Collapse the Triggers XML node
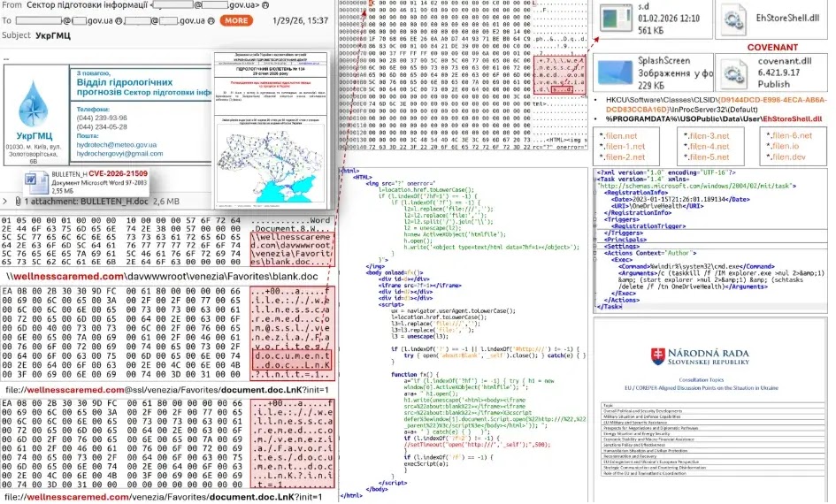The height and width of the screenshot is (504, 836). coord(595,219)
